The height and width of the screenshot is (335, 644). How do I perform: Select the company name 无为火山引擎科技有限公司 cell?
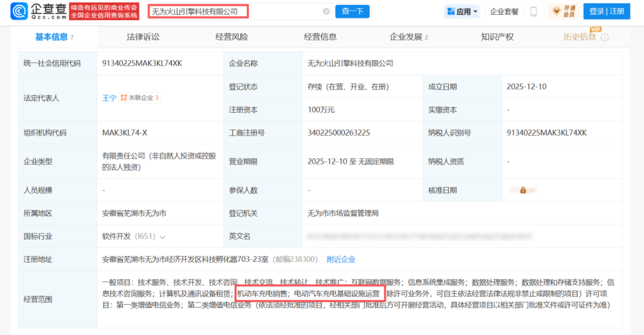click(x=350, y=63)
